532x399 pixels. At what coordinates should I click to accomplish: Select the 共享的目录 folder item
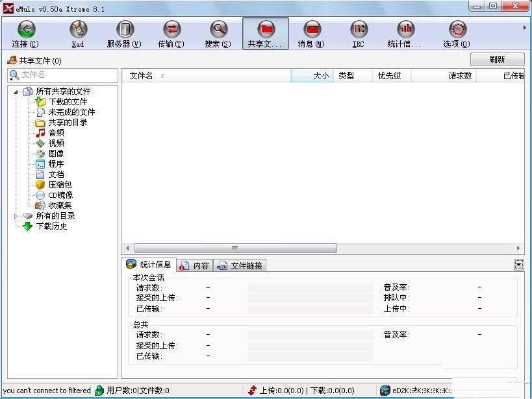68,123
